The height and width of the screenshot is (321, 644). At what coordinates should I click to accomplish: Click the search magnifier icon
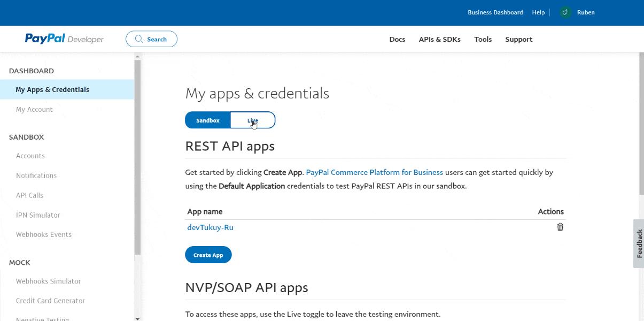point(138,39)
